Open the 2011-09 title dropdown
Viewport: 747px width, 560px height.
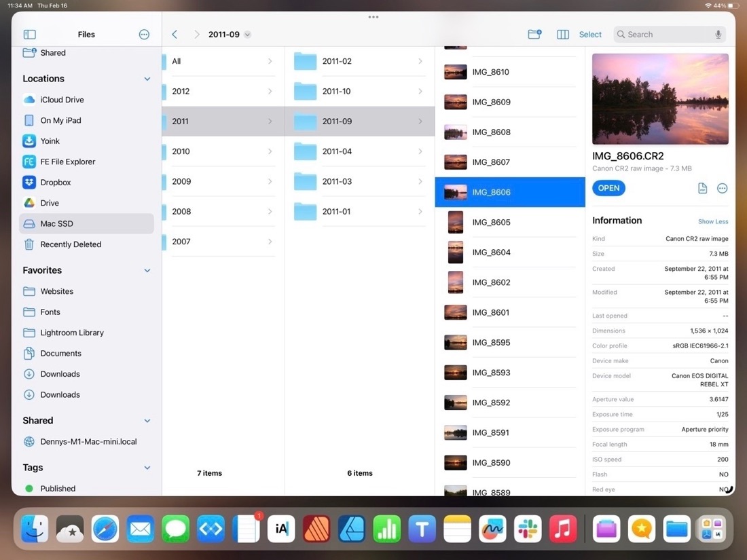(248, 34)
